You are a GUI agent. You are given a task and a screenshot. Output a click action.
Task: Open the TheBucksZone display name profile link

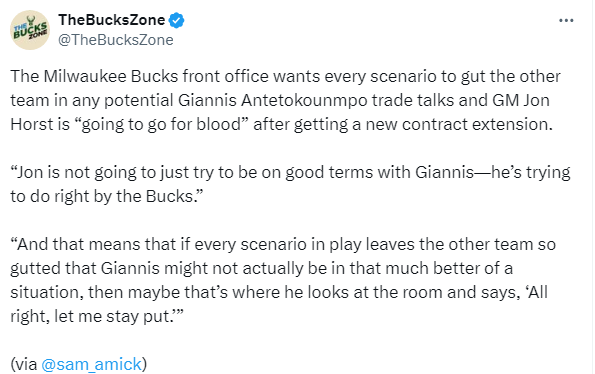[x=112, y=20]
